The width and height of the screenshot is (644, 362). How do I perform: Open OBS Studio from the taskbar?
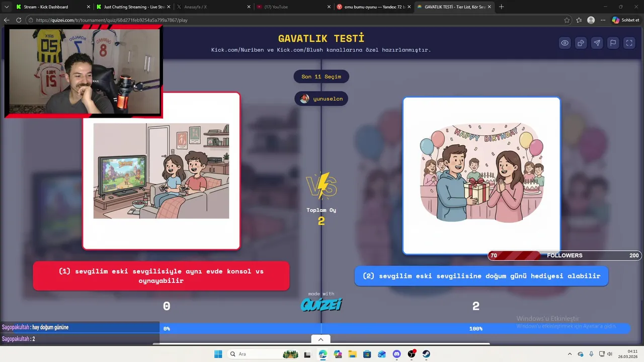pyautogui.click(x=412, y=354)
